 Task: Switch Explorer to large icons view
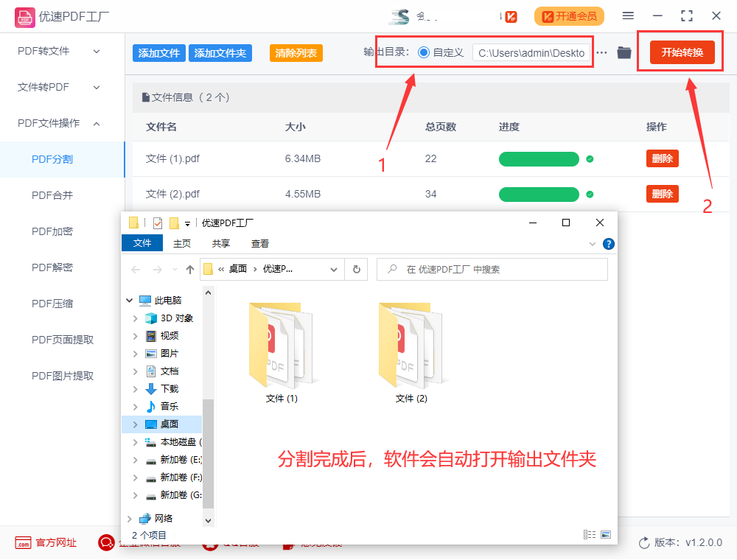pyautogui.click(x=606, y=535)
